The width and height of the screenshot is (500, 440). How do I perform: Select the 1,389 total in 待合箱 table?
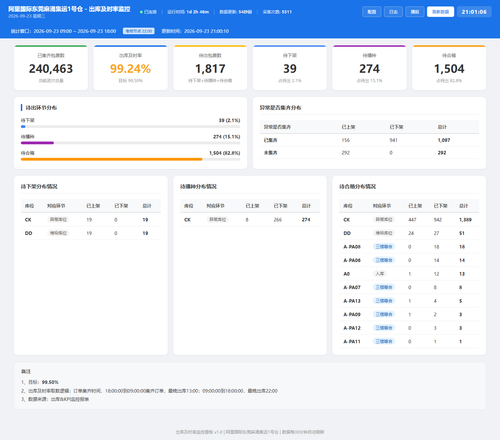[x=465, y=220]
